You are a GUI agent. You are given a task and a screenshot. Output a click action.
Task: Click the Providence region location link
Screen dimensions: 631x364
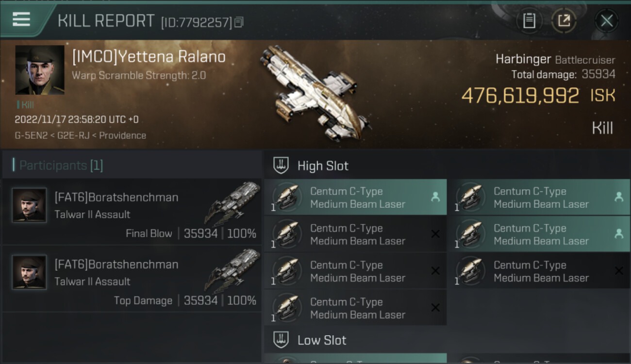(x=122, y=135)
